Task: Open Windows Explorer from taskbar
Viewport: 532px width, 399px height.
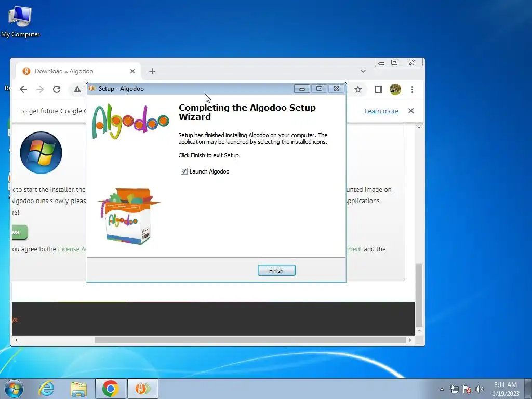Action: (x=78, y=389)
